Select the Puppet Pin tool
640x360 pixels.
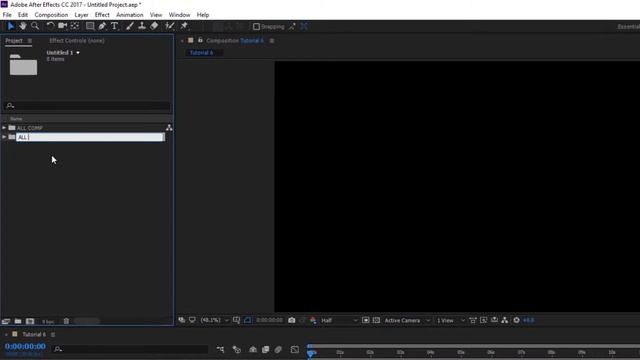(x=184, y=26)
